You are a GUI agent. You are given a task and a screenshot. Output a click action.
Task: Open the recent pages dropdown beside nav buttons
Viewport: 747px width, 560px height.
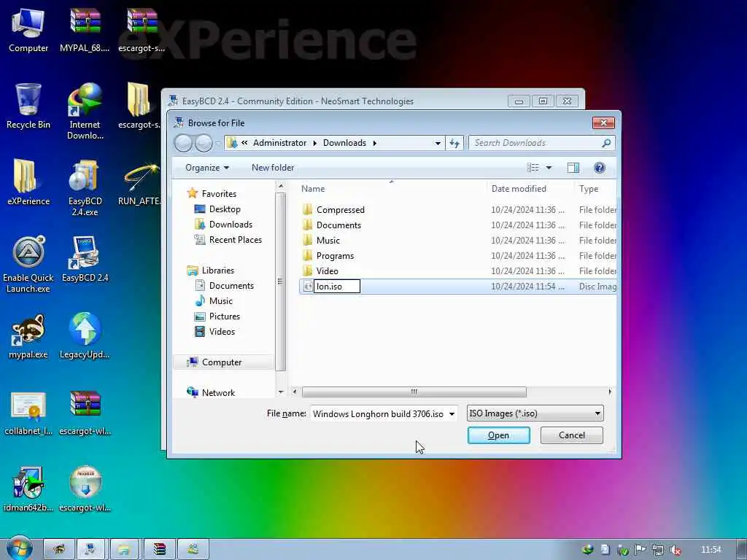tap(218, 143)
